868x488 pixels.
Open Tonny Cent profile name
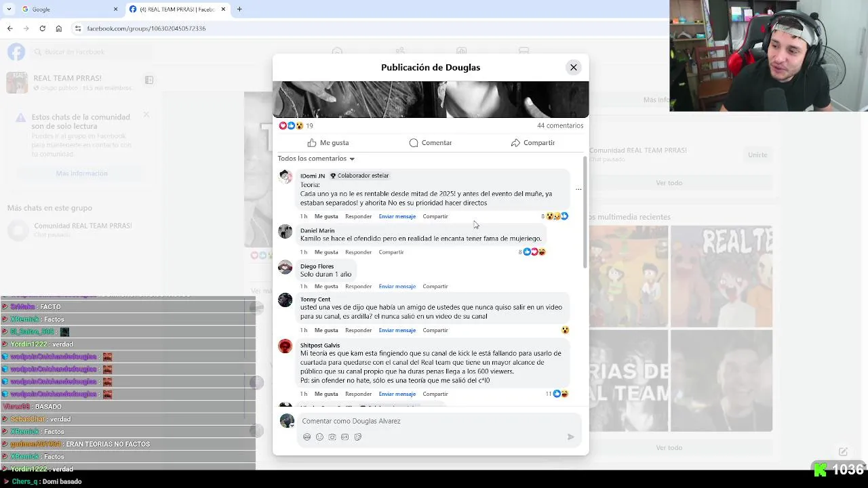click(x=315, y=299)
